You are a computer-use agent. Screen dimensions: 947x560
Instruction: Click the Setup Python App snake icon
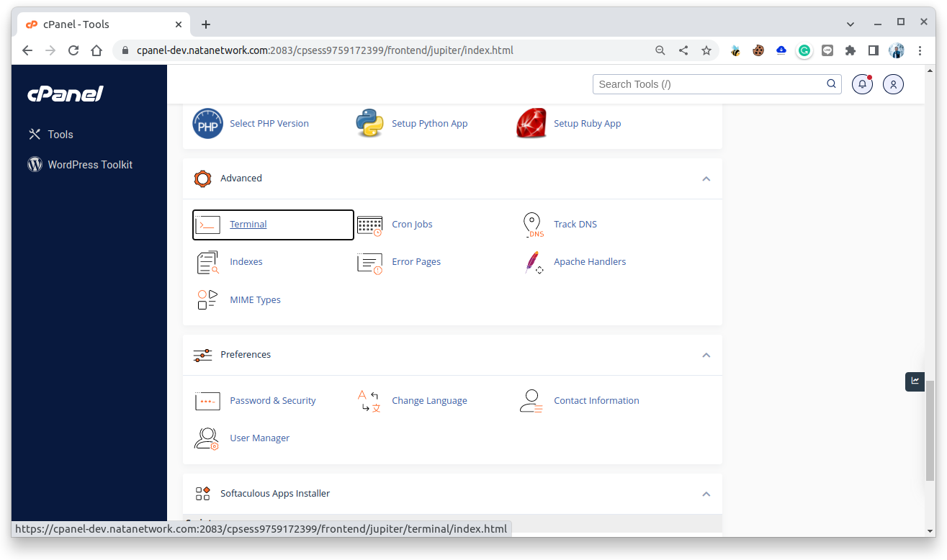tap(369, 124)
